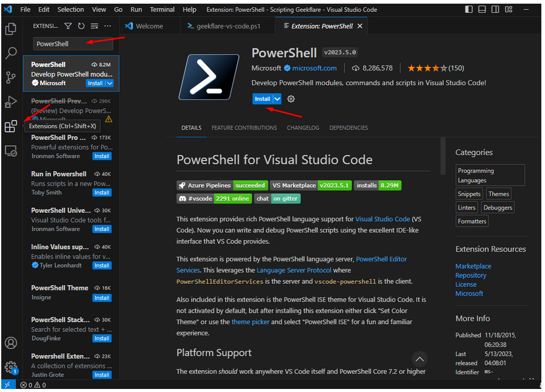Open customize layout icon in title bar
The image size is (545, 392).
coord(509,9)
